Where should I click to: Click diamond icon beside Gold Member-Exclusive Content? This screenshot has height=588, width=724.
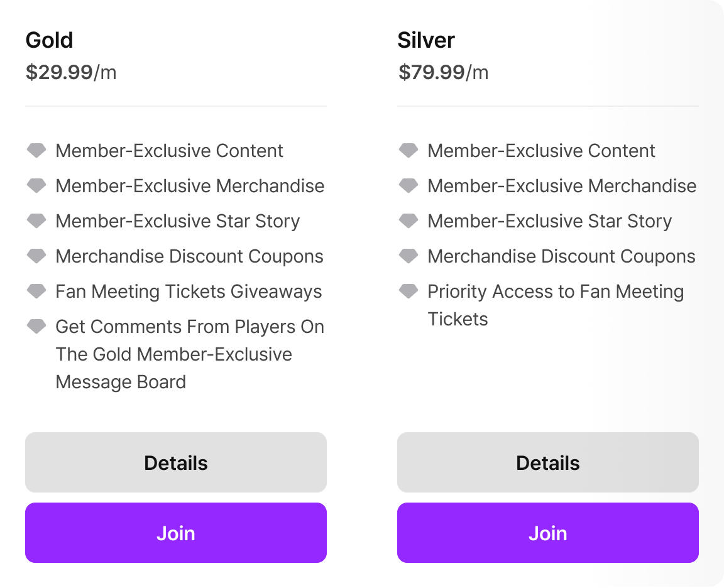[x=36, y=151]
